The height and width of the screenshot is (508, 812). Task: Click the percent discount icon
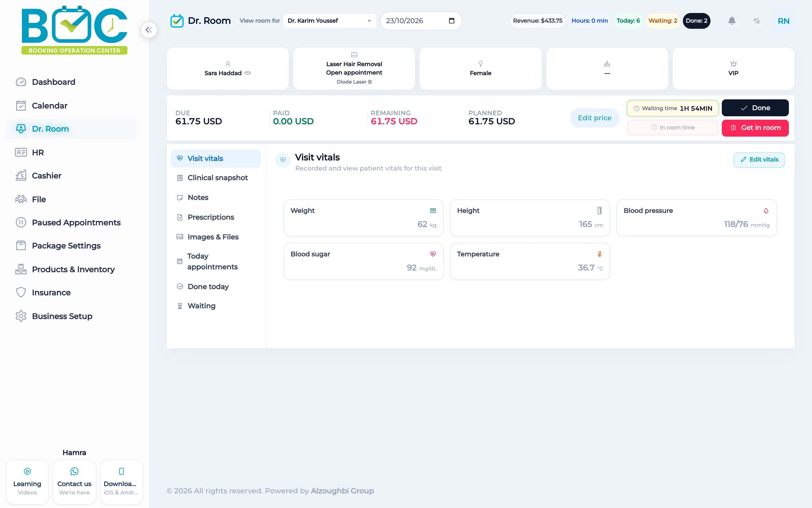[757, 21]
